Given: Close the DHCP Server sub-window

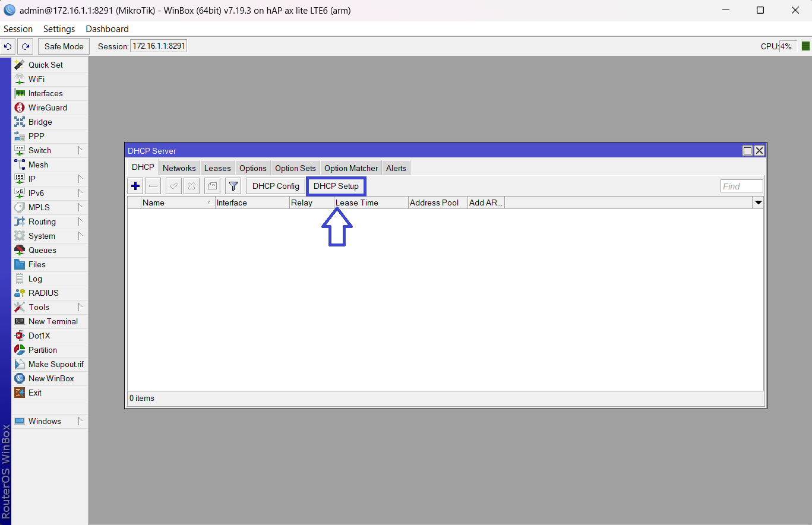Looking at the screenshot, I should coord(759,151).
